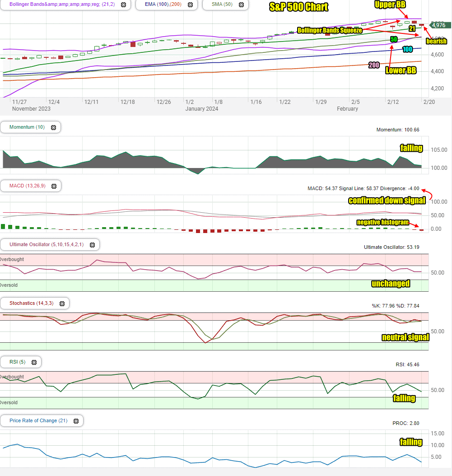This screenshot has width=452, height=476.
Task: Click the Overbought label in RSI panel
Action: [x=12, y=377]
